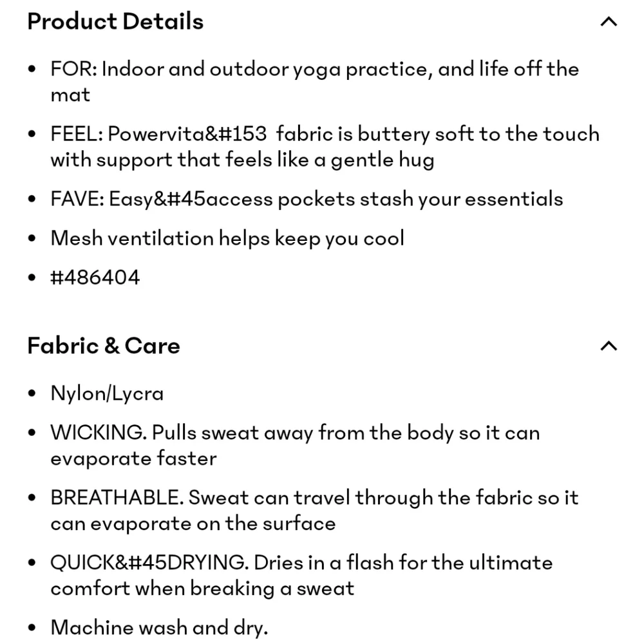Select the Machine wash and dry bullet
Viewport: 644px width, 644px height.
pos(158,628)
